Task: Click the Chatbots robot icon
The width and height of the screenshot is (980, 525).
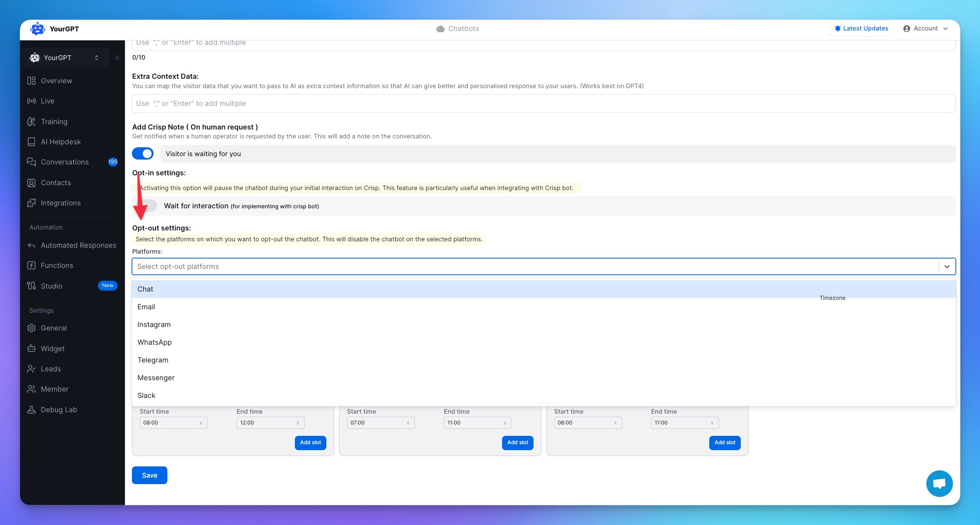Action: (440, 29)
